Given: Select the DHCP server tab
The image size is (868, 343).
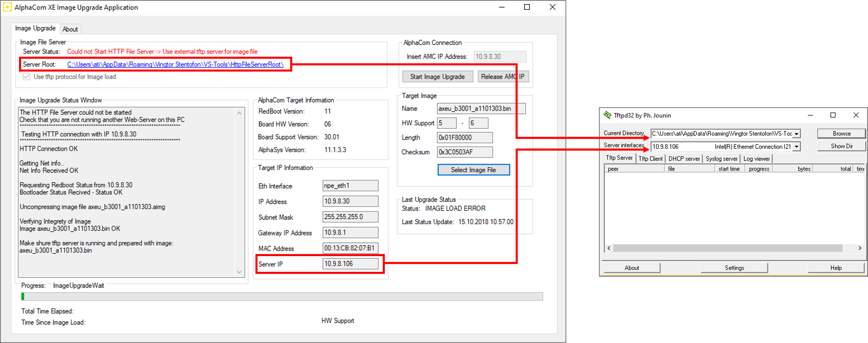Looking at the screenshot, I should 684,158.
